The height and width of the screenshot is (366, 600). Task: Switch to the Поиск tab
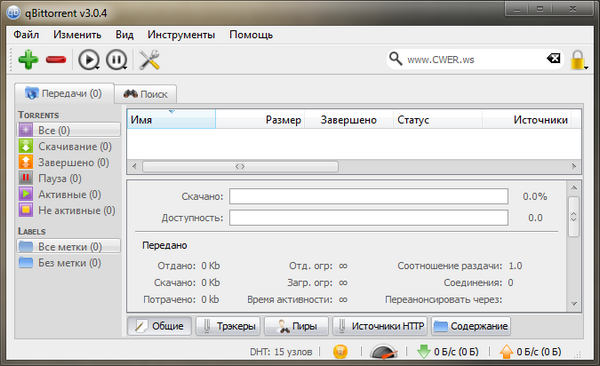click(x=146, y=94)
